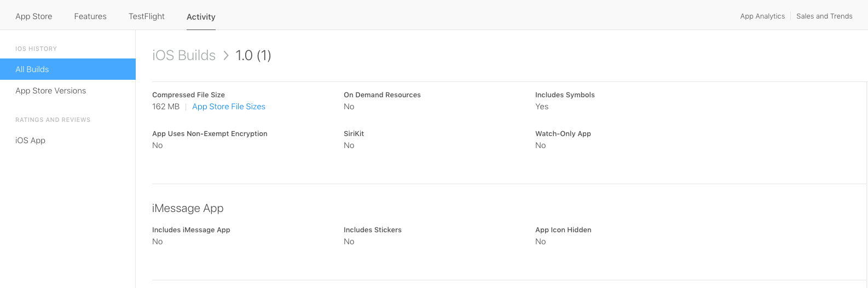Image resolution: width=868 pixels, height=288 pixels.
Task: Open Sales and Trends
Action: click(x=824, y=16)
